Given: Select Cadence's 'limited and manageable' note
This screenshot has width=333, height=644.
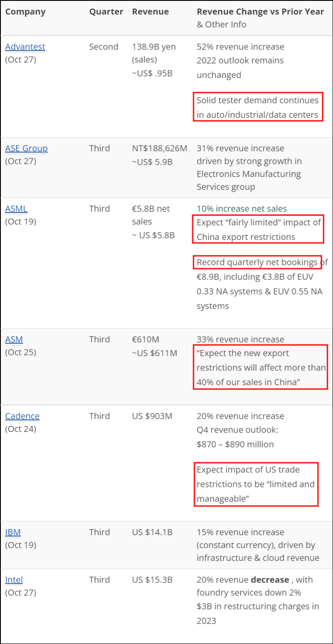Looking at the screenshot, I should coord(256,484).
